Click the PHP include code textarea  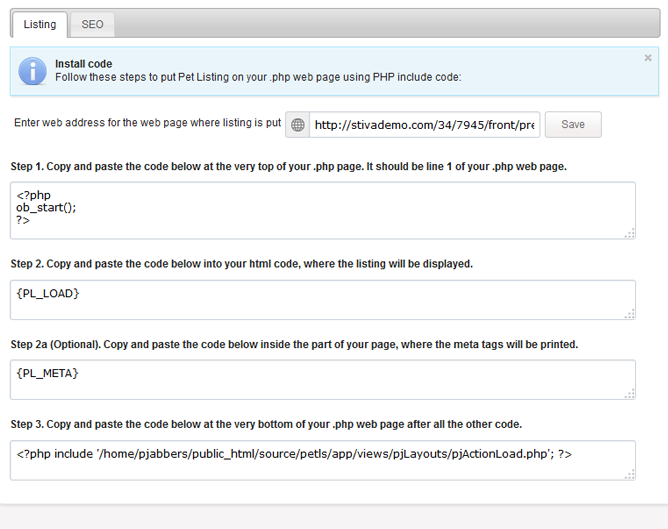[323, 460]
